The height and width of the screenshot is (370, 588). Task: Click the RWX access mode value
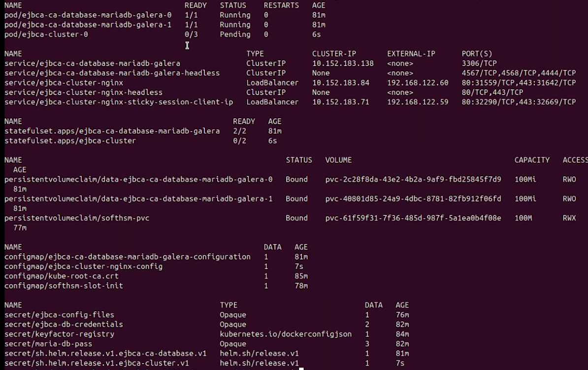coord(569,218)
